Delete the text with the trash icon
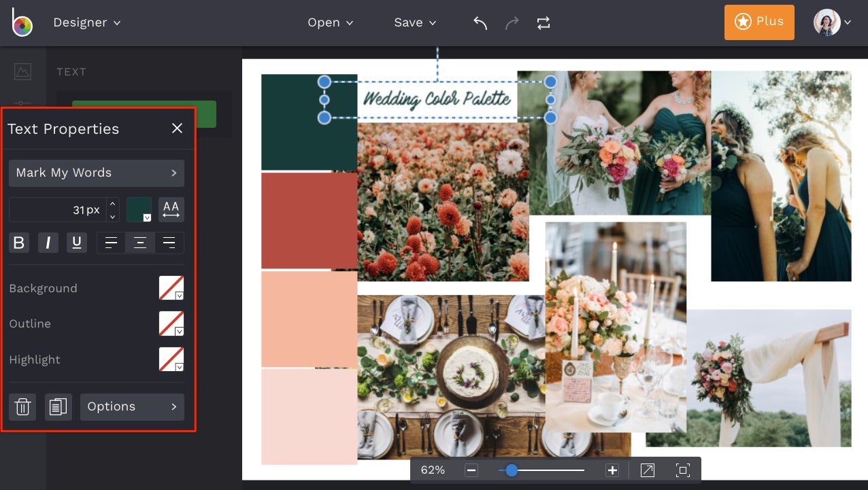This screenshot has height=490, width=868. [x=22, y=406]
